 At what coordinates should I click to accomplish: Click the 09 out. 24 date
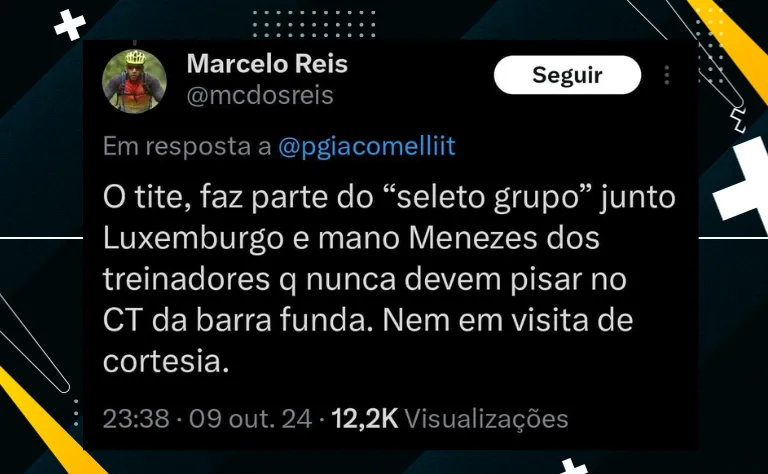tap(250, 419)
